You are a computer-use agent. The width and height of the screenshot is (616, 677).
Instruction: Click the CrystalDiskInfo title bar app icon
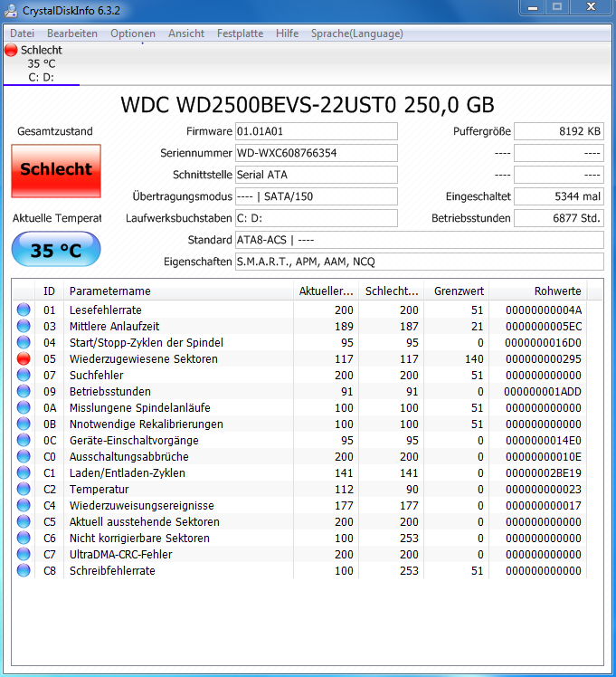point(11,11)
